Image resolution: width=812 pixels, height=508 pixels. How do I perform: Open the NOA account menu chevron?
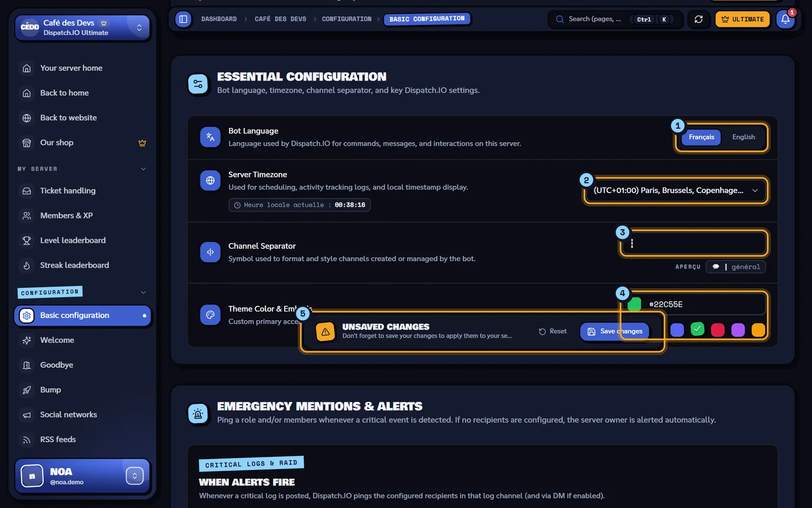click(x=134, y=476)
